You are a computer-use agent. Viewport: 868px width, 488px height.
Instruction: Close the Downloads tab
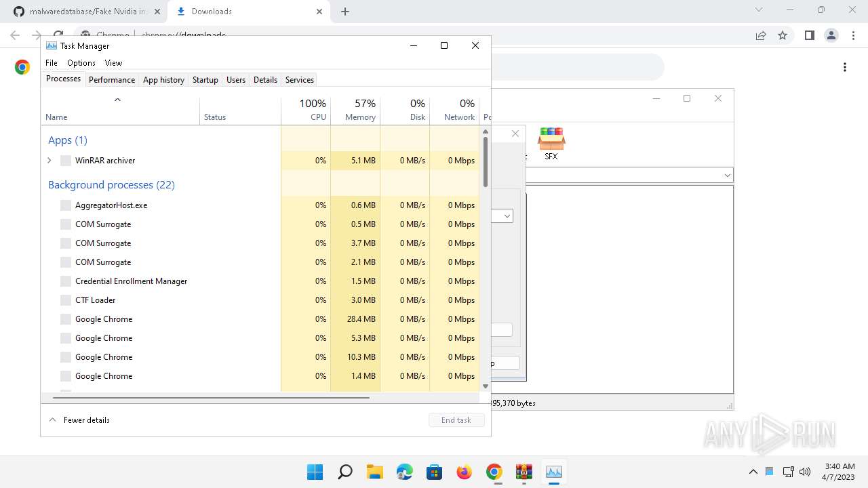(319, 12)
